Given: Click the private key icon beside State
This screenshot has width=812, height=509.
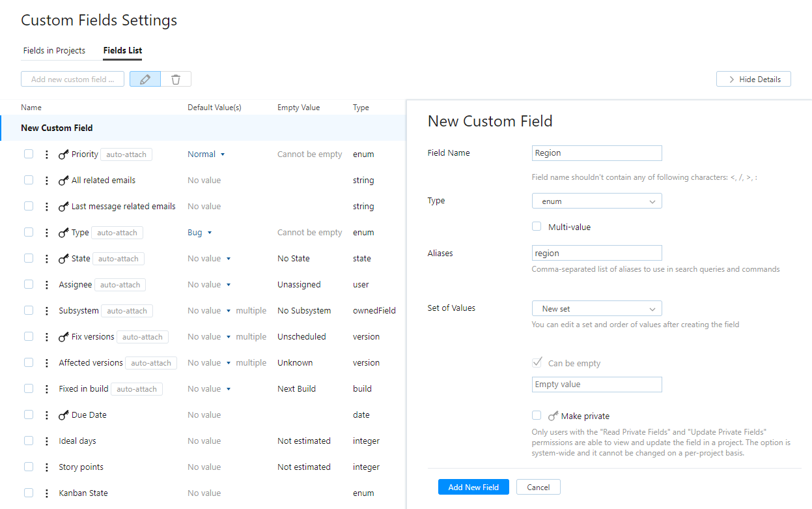Looking at the screenshot, I should (x=64, y=259).
